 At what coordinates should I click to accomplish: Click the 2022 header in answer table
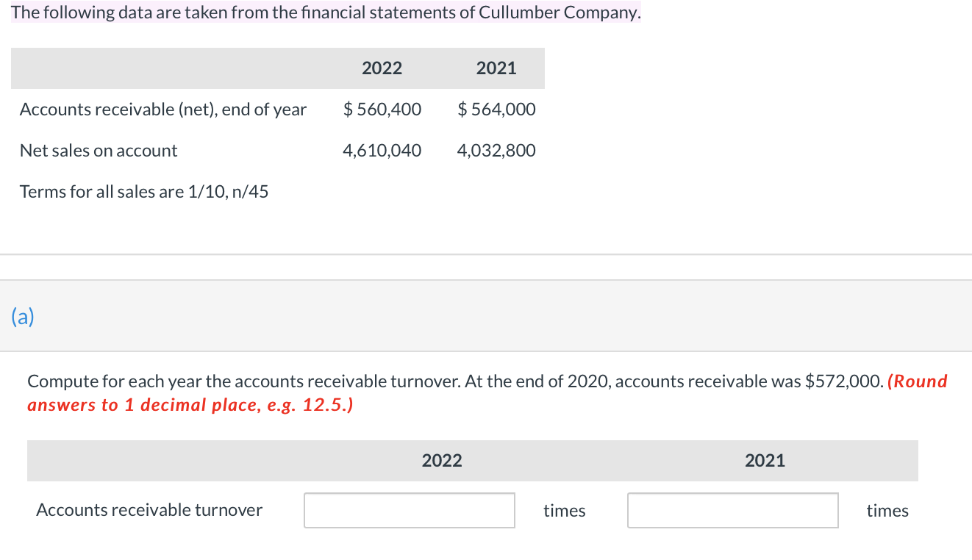coord(442,461)
